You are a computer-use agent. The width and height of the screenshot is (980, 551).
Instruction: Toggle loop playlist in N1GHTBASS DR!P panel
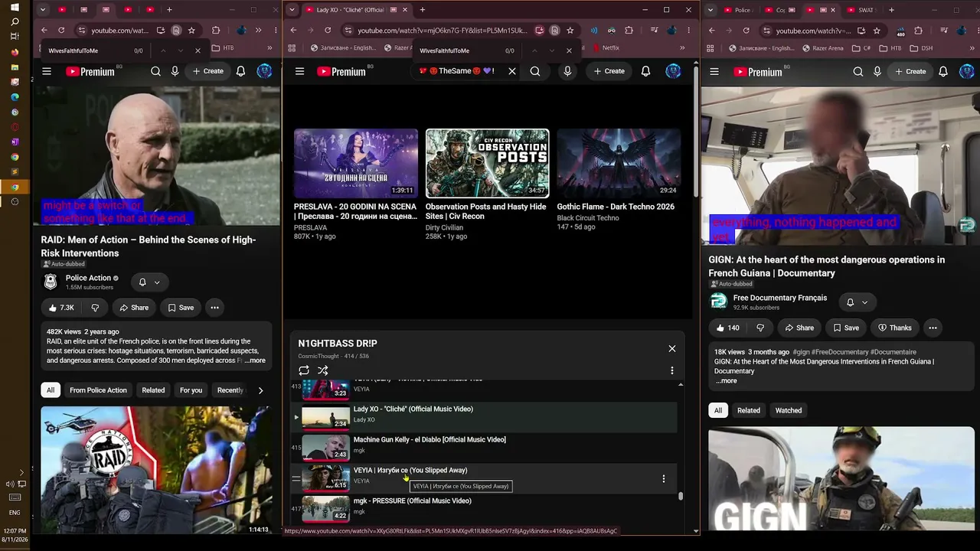click(x=304, y=370)
